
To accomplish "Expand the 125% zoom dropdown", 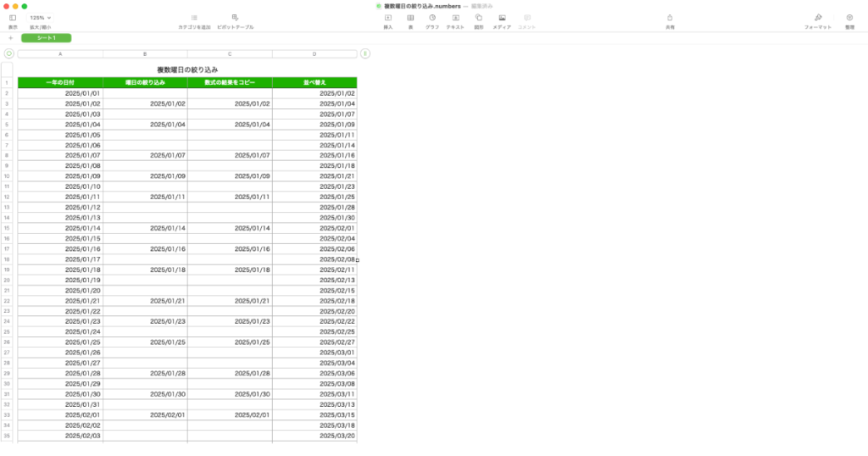I will click(40, 17).
